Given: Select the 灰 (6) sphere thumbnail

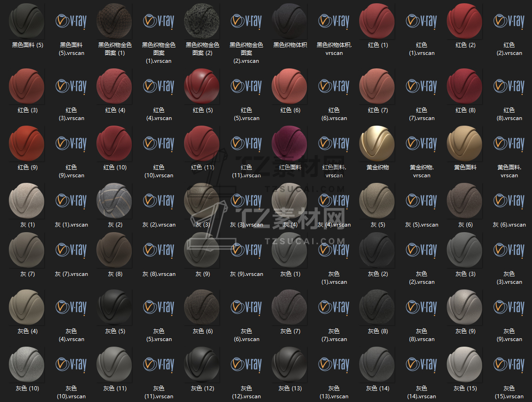Looking at the screenshot, I should pyautogui.click(x=464, y=201).
